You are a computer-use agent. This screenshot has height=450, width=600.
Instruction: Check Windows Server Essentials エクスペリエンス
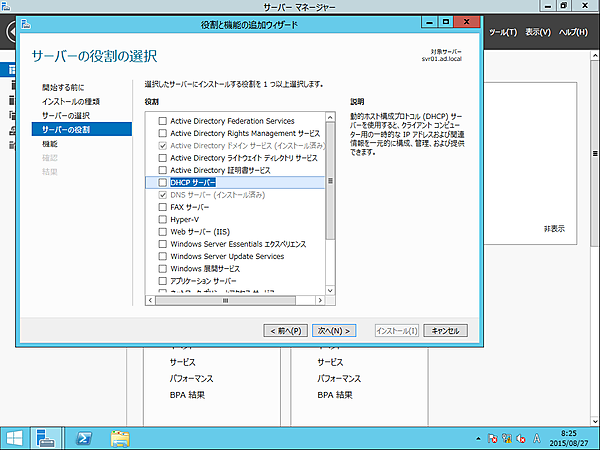(163, 244)
